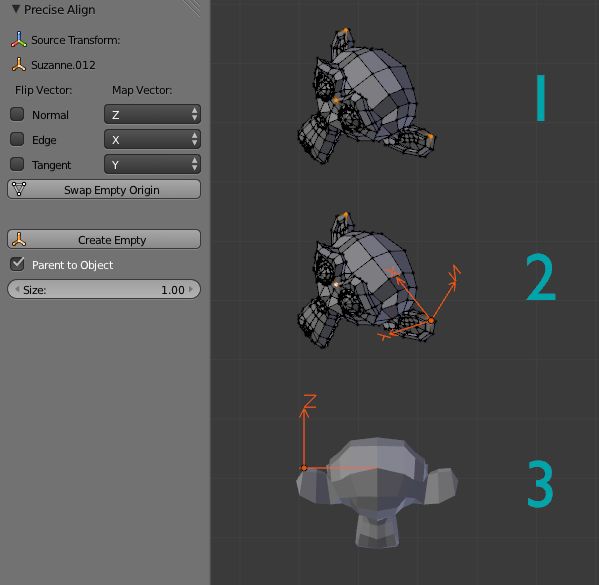Screen dimensions: 599x585
Task: Increase Size with the right arrow
Action: (x=191, y=289)
